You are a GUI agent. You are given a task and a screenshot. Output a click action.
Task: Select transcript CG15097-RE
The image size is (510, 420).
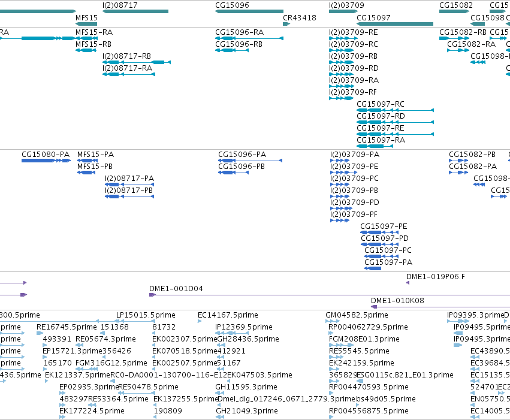(x=381, y=128)
